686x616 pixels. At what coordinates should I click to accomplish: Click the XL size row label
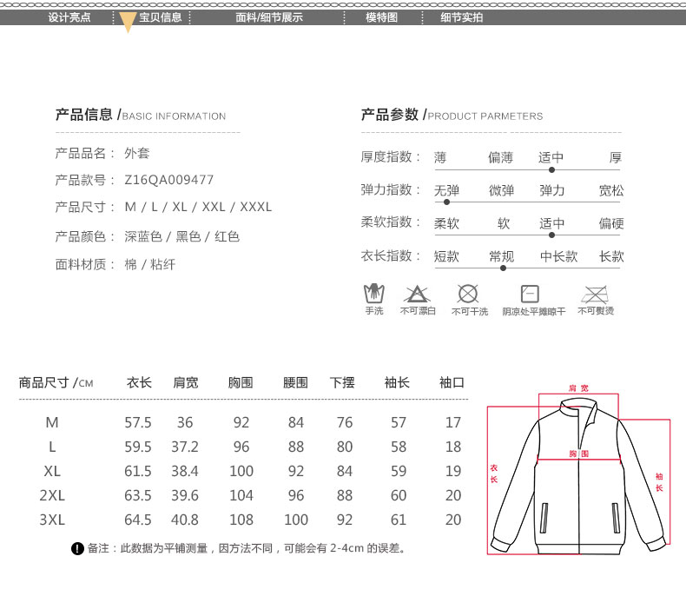52,471
